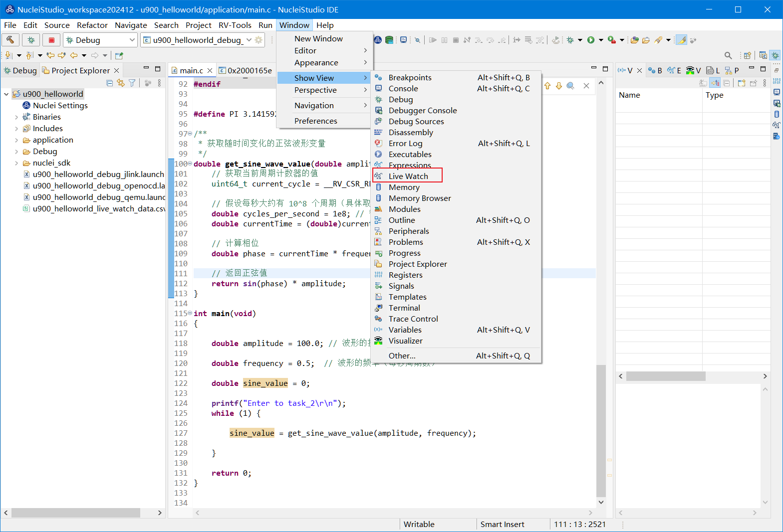The width and height of the screenshot is (783, 532).
Task: Click Registers icon in right side strip
Action: coord(777,81)
